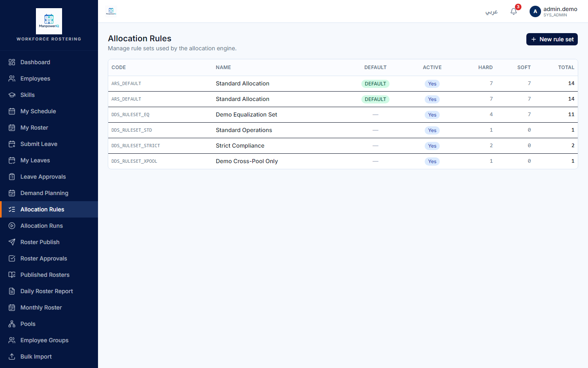Image resolution: width=588 pixels, height=368 pixels.
Task: Open notifications bell icon
Action: (x=514, y=11)
